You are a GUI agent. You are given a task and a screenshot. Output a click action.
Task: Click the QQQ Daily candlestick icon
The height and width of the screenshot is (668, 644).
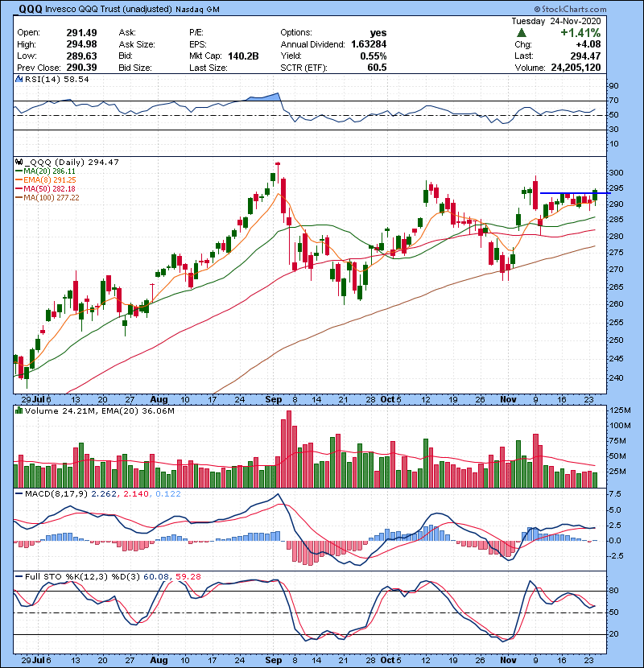tap(19, 162)
